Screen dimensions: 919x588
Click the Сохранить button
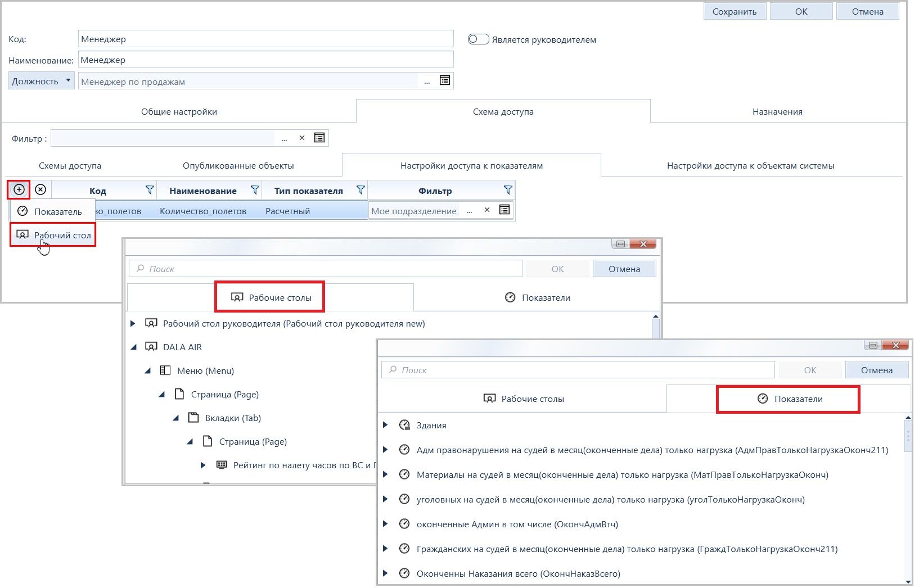[x=735, y=11]
